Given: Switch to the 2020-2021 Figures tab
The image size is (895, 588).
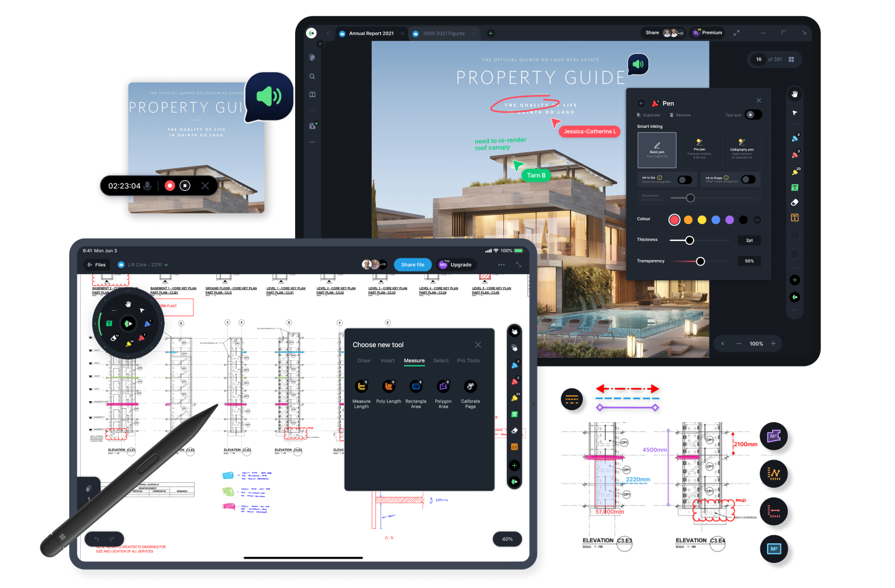Looking at the screenshot, I should pos(444,34).
